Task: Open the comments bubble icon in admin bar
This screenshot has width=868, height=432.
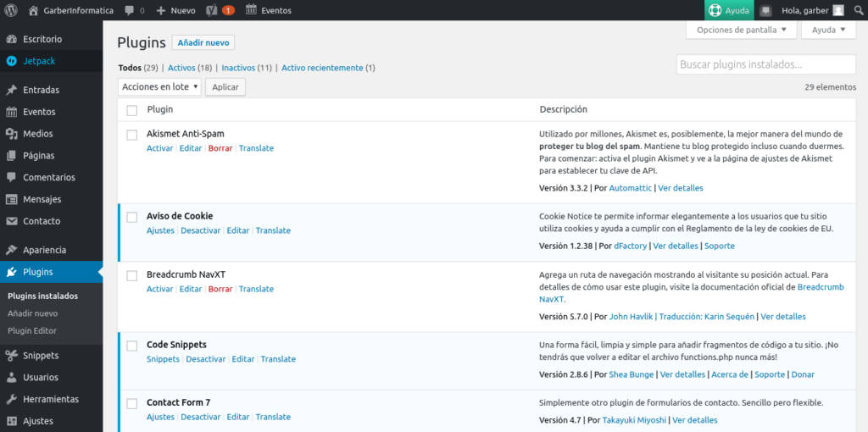Action: [x=129, y=10]
